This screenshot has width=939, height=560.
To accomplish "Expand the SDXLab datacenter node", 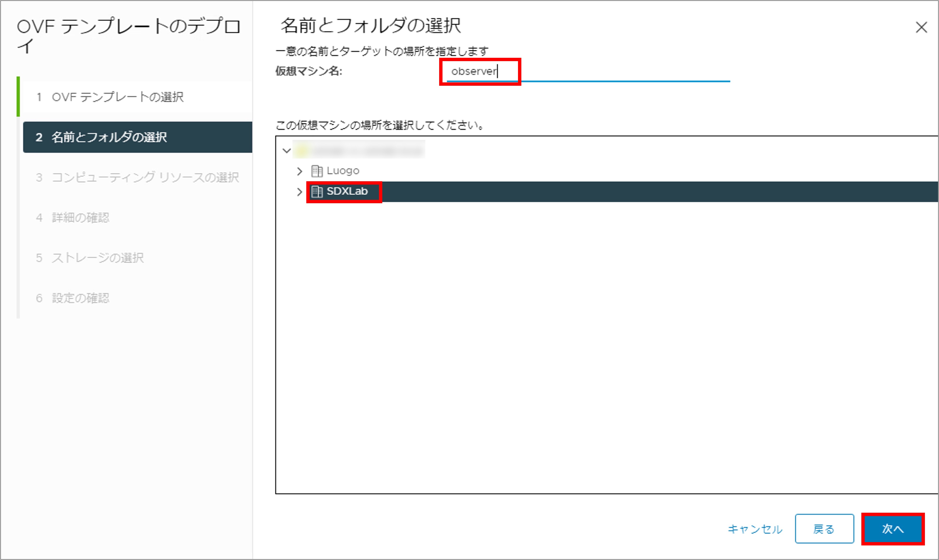I will pyautogui.click(x=299, y=192).
